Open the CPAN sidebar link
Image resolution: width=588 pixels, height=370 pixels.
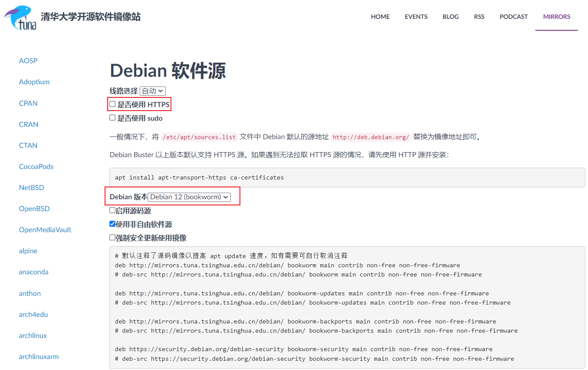pyautogui.click(x=28, y=103)
